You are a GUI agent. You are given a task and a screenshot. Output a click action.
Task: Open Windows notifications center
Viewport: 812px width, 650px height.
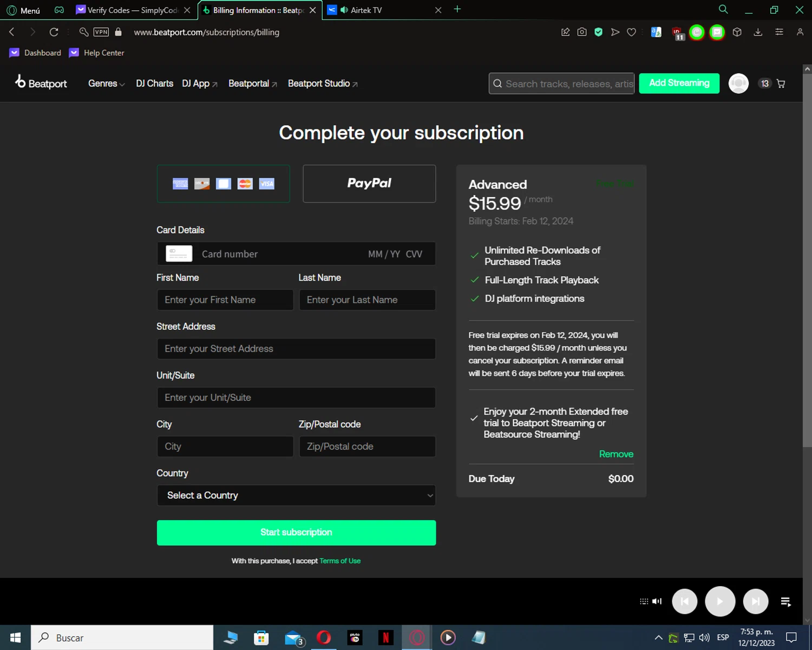click(x=791, y=638)
